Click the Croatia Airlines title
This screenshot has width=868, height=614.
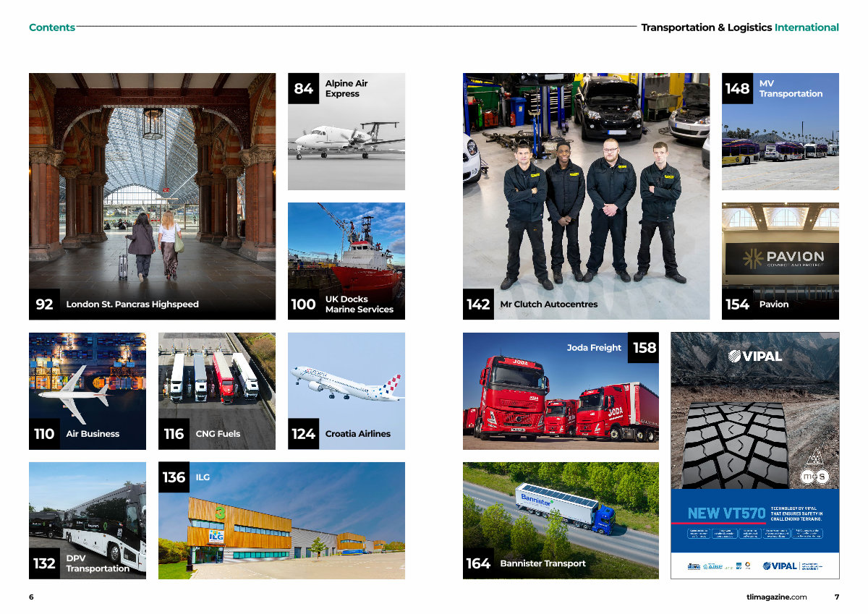click(x=358, y=434)
